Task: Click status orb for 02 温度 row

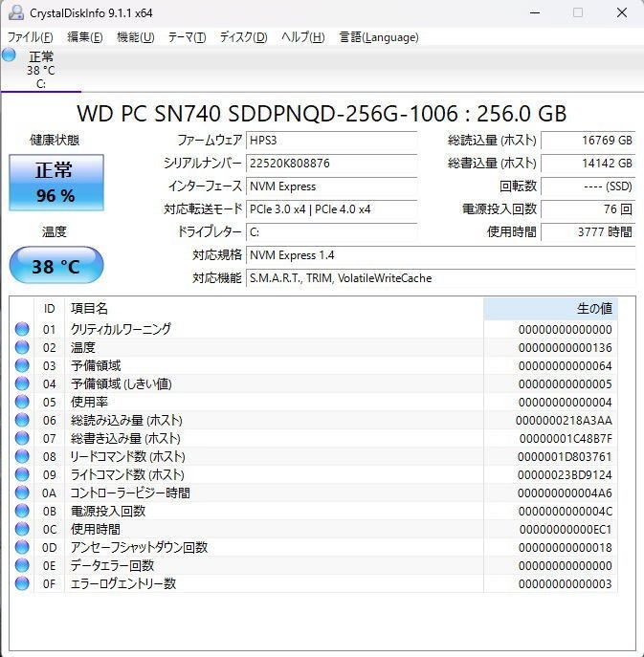Action: [22, 347]
